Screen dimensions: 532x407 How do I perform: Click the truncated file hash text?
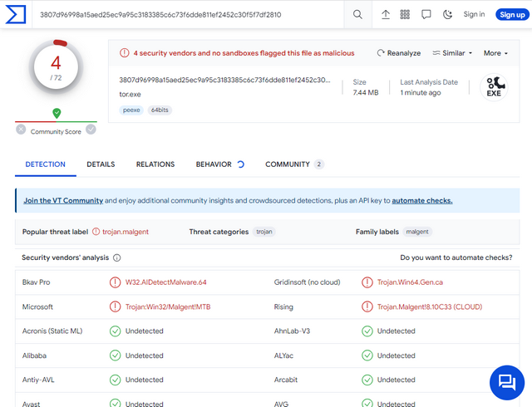click(224, 80)
